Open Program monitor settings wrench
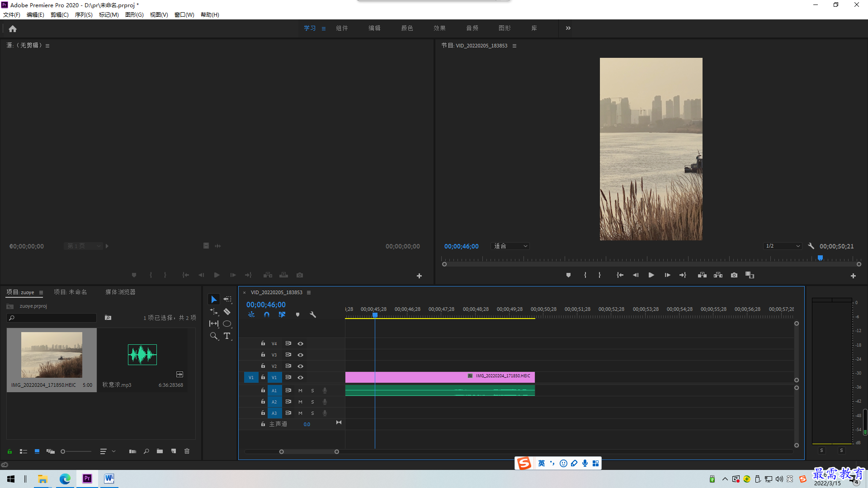Image resolution: width=868 pixels, height=488 pixels. point(811,246)
